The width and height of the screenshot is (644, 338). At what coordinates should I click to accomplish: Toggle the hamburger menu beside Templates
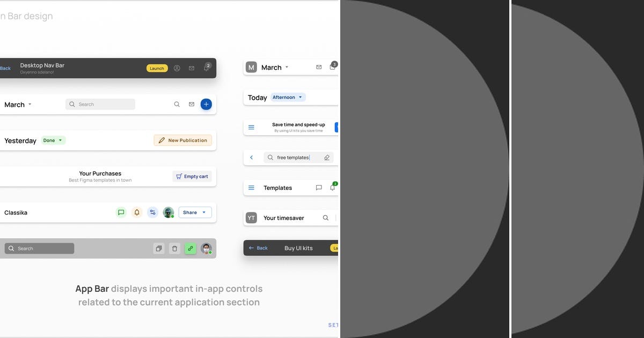pyautogui.click(x=251, y=188)
